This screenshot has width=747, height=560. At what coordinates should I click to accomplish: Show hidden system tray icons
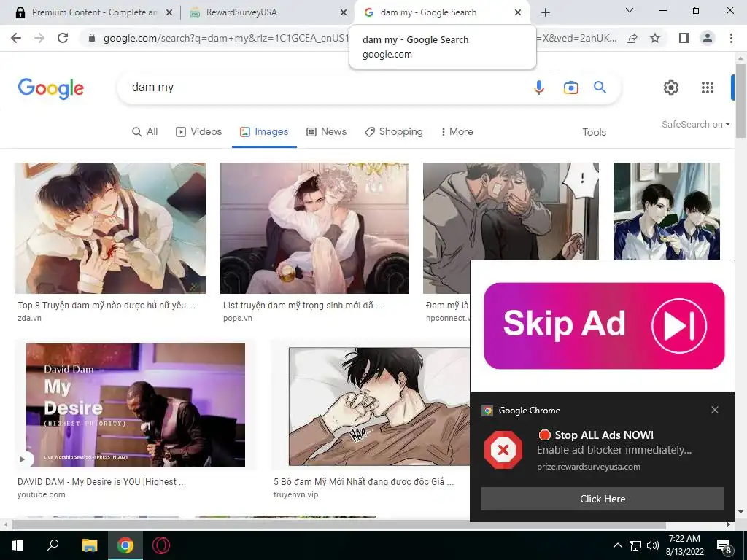pos(617,545)
